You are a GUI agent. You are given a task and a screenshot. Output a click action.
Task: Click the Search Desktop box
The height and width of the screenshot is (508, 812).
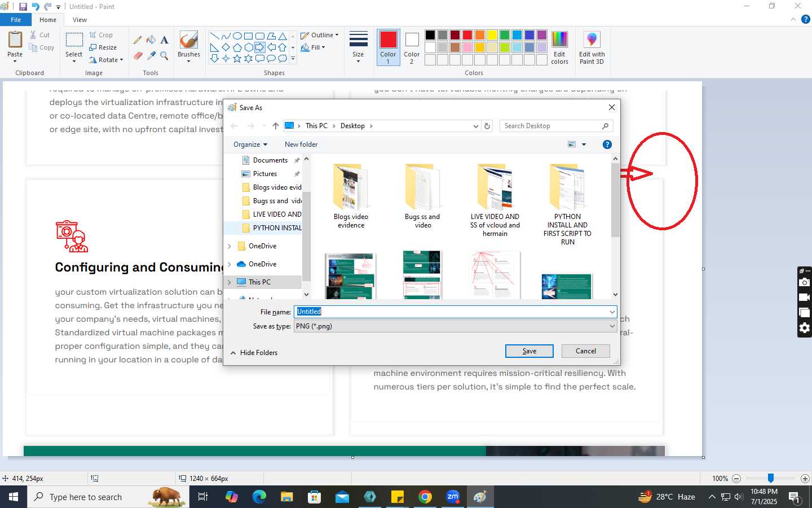556,126
